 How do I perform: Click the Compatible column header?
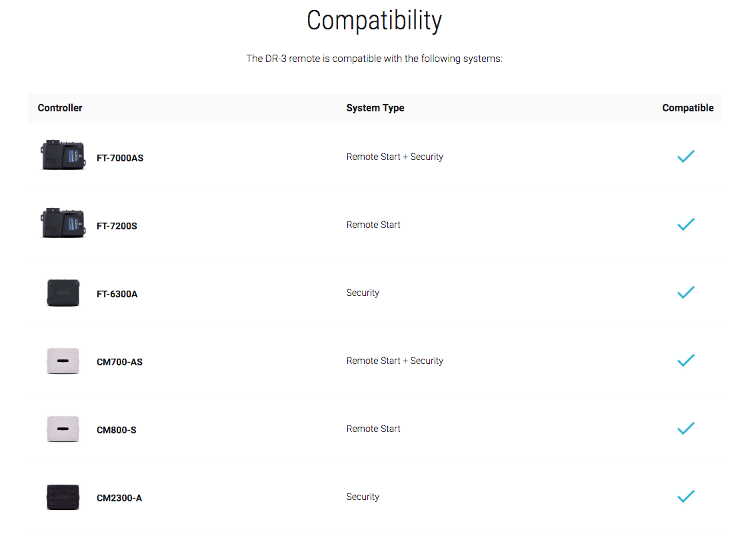(687, 108)
